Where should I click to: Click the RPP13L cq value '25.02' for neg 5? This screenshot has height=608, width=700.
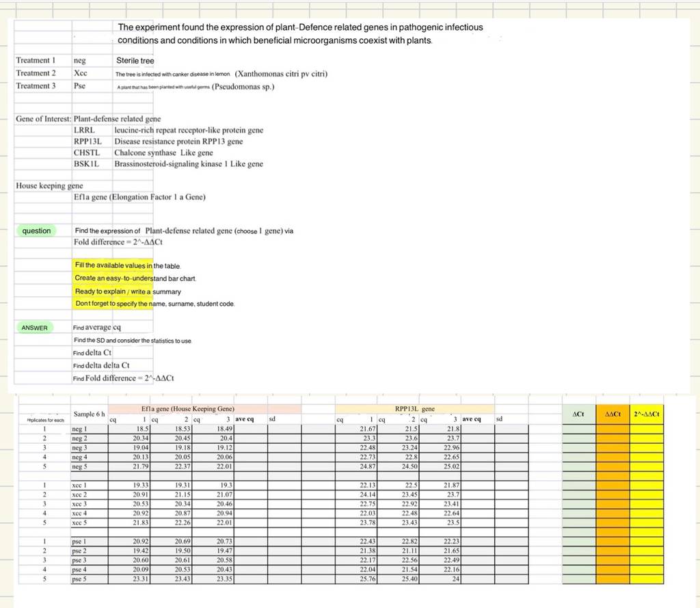coord(440,466)
